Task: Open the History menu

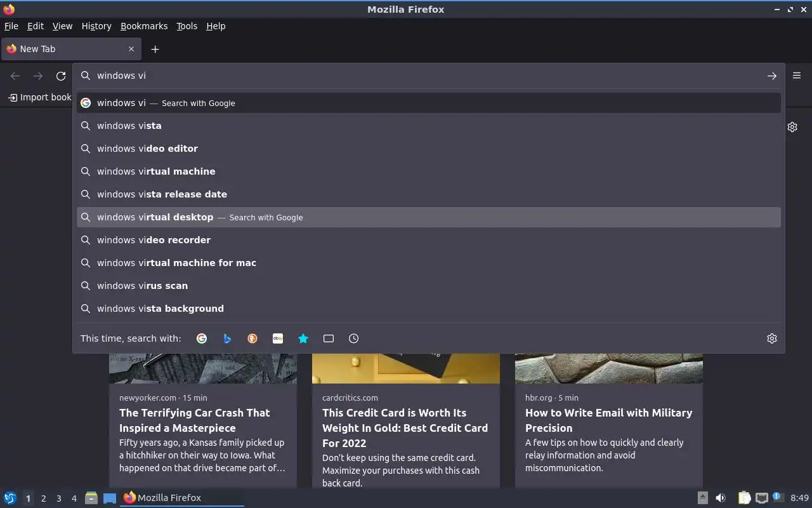Action: (96, 26)
